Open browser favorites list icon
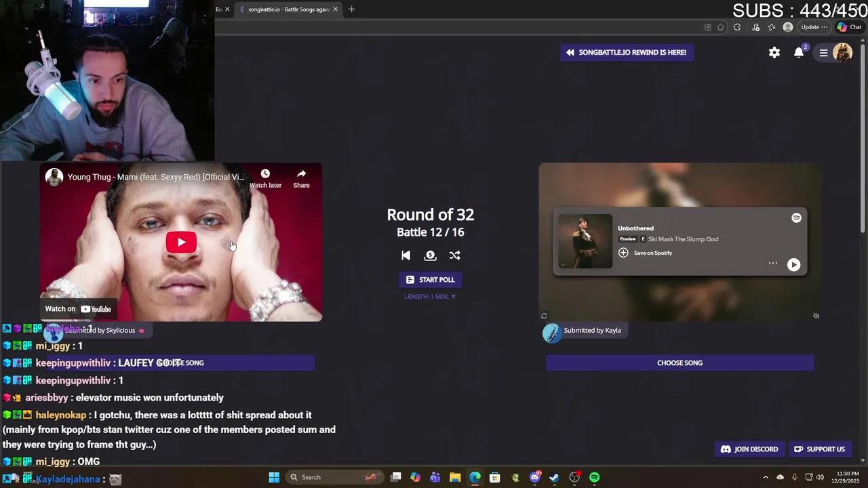Image resolution: width=868 pixels, height=488 pixels. coord(772,27)
